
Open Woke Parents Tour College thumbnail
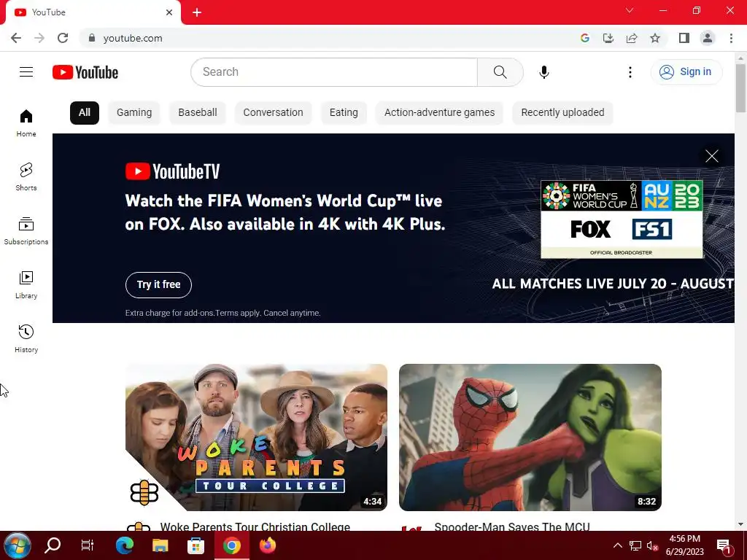click(256, 437)
